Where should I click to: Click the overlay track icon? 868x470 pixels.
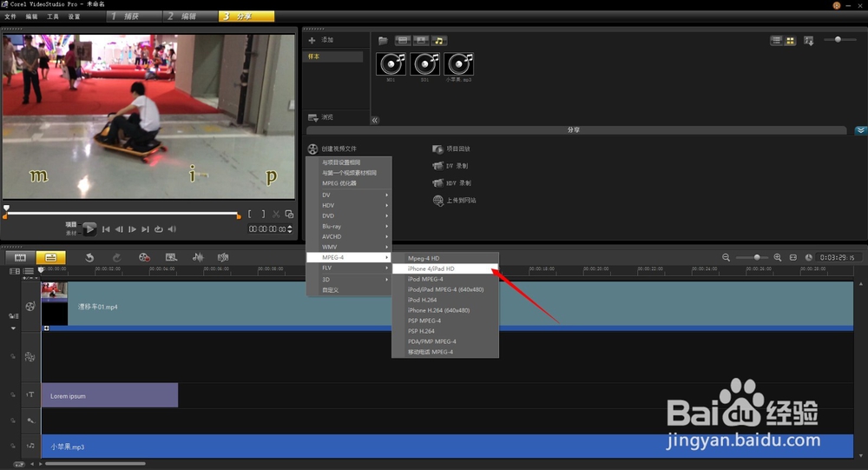(x=30, y=357)
